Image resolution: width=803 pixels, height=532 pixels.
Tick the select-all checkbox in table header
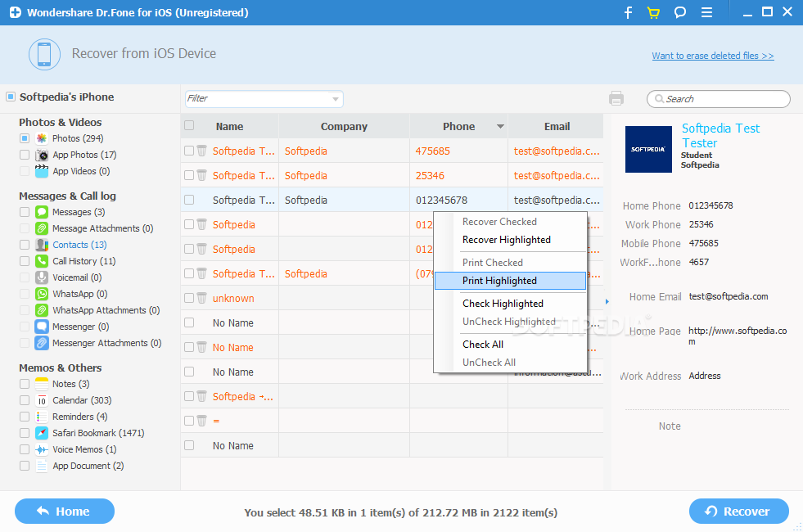pos(189,125)
